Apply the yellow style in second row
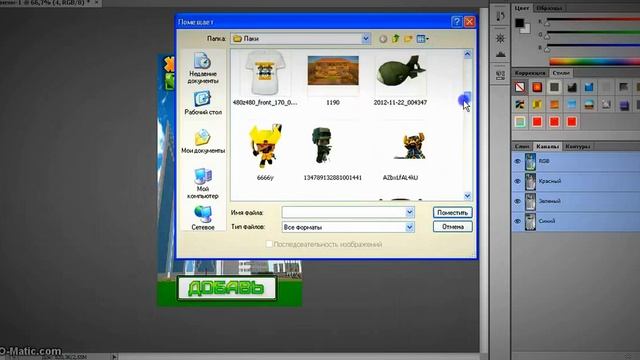Viewport: 640px width, 360px height. [537, 104]
